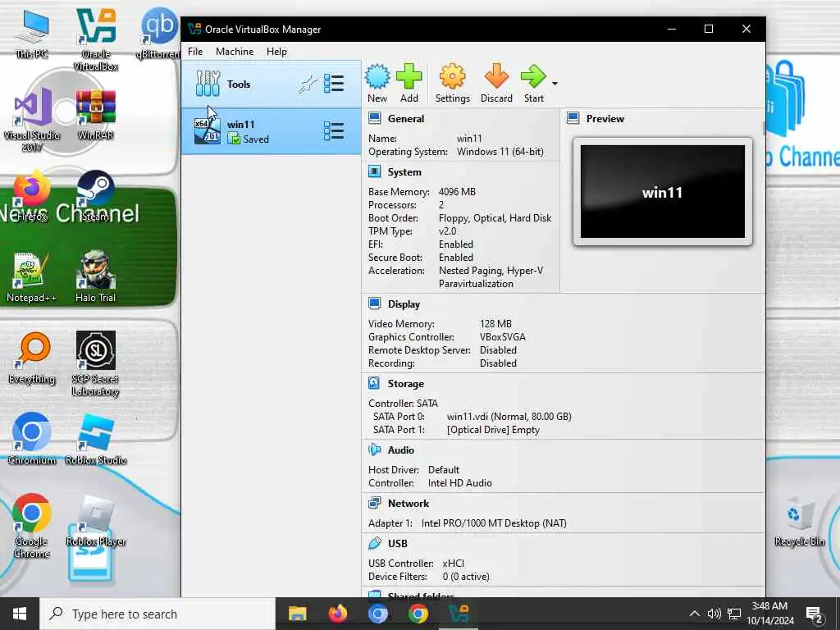Click the win11 preview thumbnail
This screenshot has height=630, width=840.
pos(662,192)
